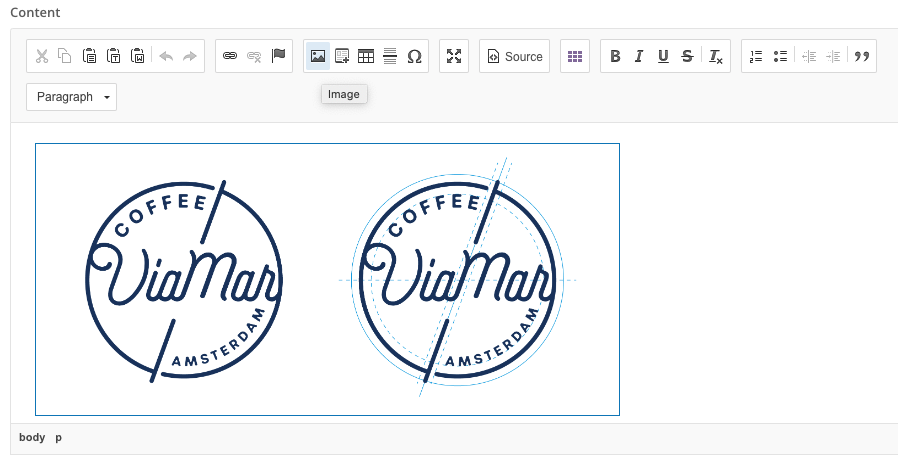
Task: Insert a numbered list
Action: (x=756, y=56)
